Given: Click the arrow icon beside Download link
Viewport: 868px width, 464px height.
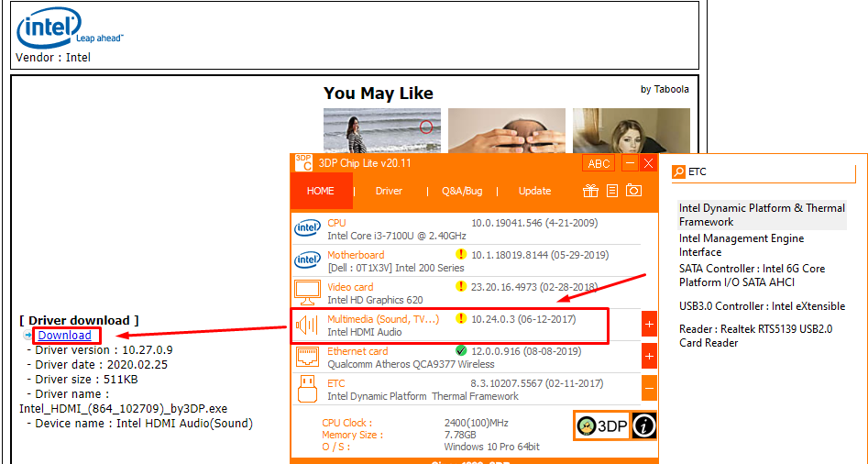Looking at the screenshot, I should click(27, 336).
